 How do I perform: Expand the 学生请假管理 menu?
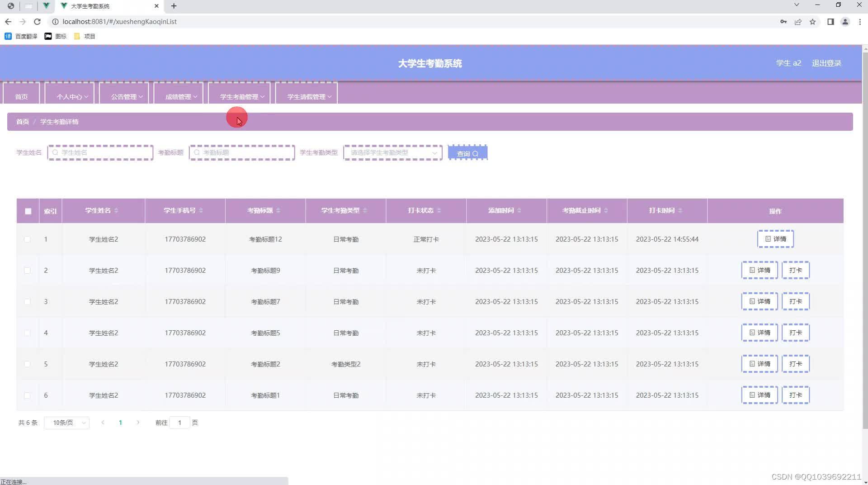coord(307,94)
